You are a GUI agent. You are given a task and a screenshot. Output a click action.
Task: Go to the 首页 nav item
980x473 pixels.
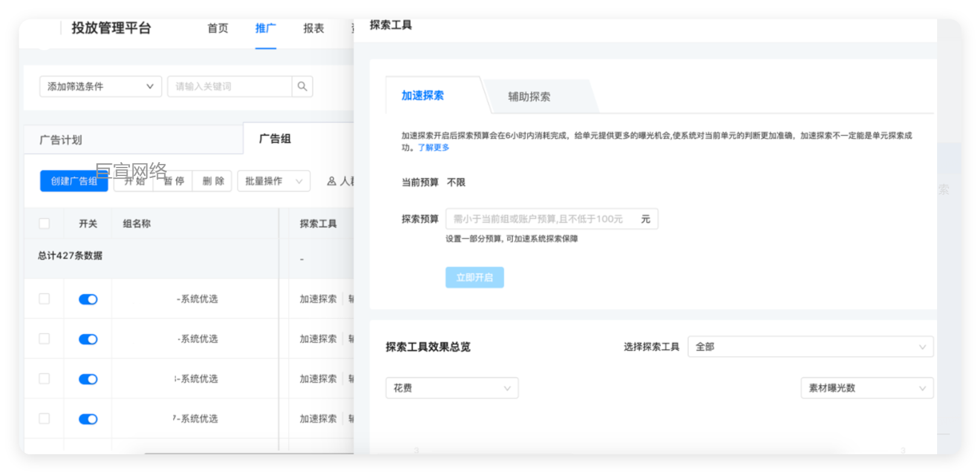[218, 28]
